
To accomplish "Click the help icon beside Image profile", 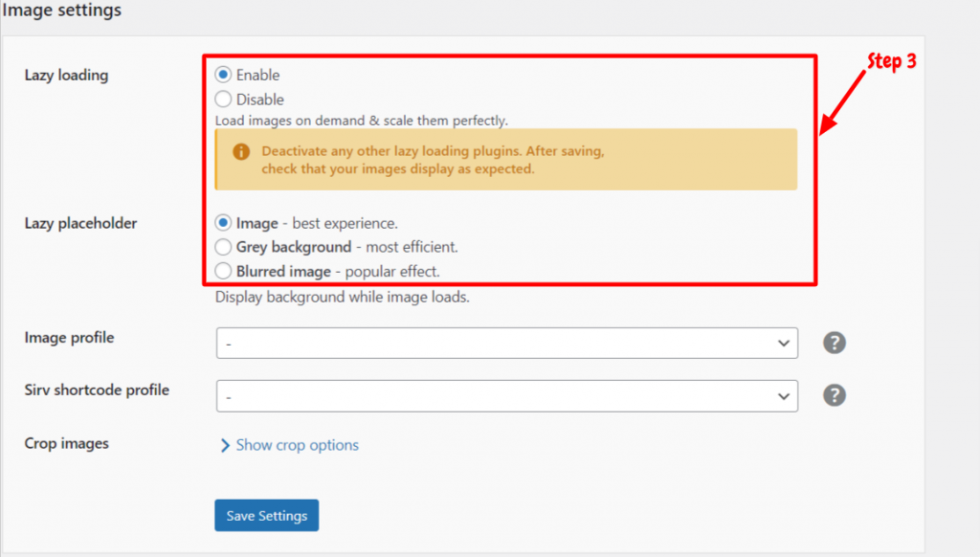I will coord(835,343).
